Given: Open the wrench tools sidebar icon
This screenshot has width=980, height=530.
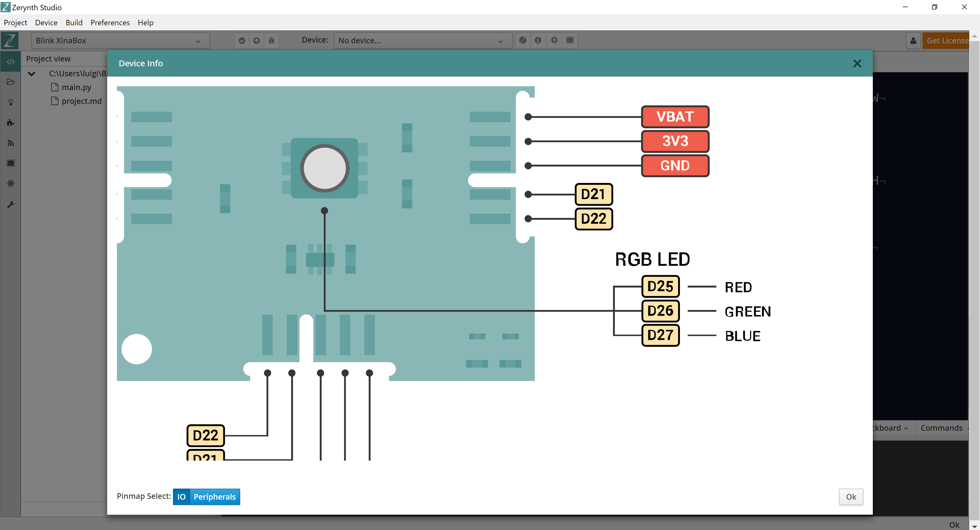Looking at the screenshot, I should point(11,205).
